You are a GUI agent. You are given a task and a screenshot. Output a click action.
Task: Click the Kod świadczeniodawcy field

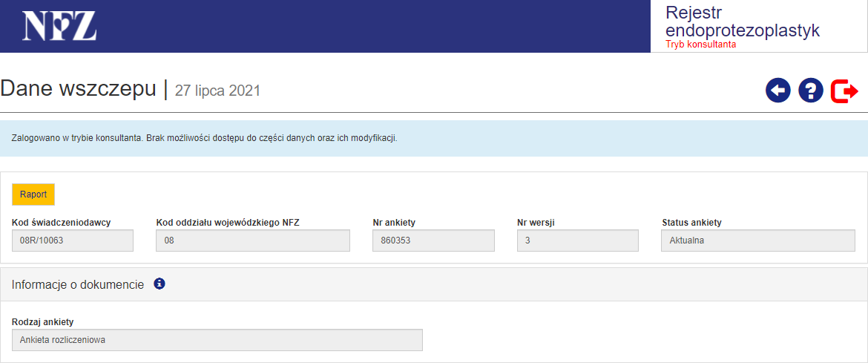tap(73, 241)
